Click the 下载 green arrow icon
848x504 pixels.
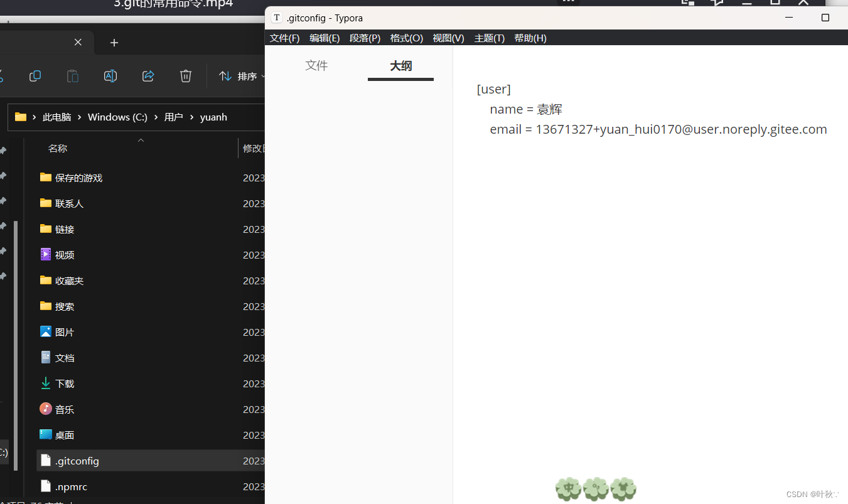tap(45, 383)
